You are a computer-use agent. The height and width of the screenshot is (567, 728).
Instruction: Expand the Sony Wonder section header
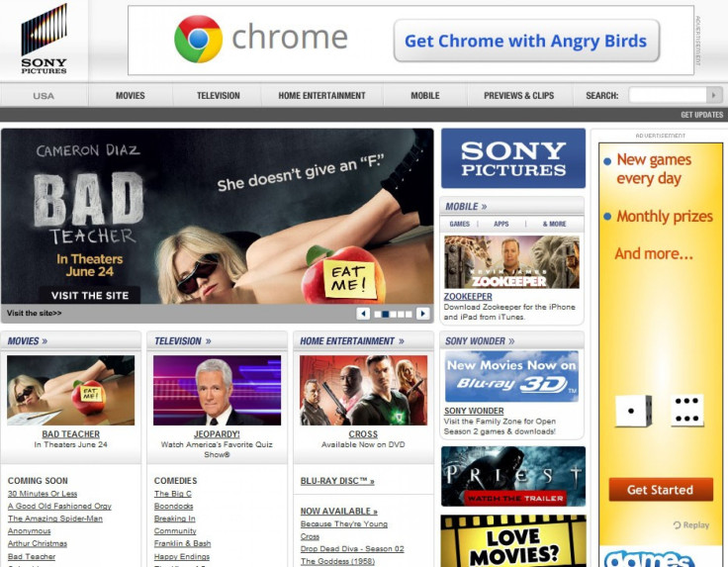(x=480, y=341)
